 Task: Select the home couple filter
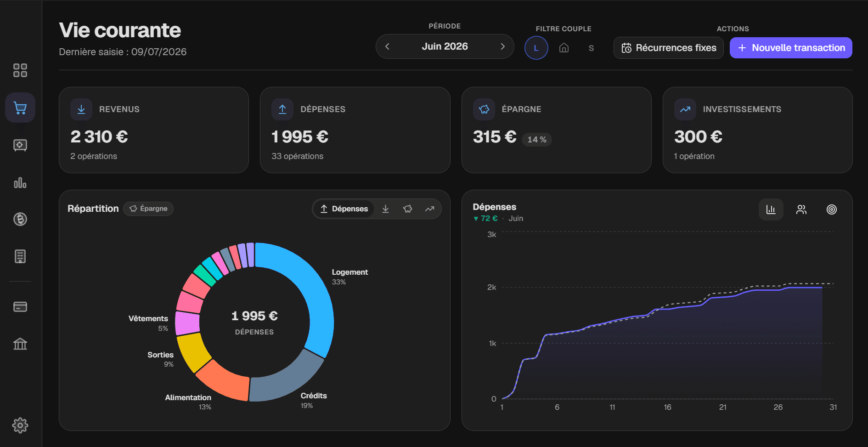click(x=564, y=48)
